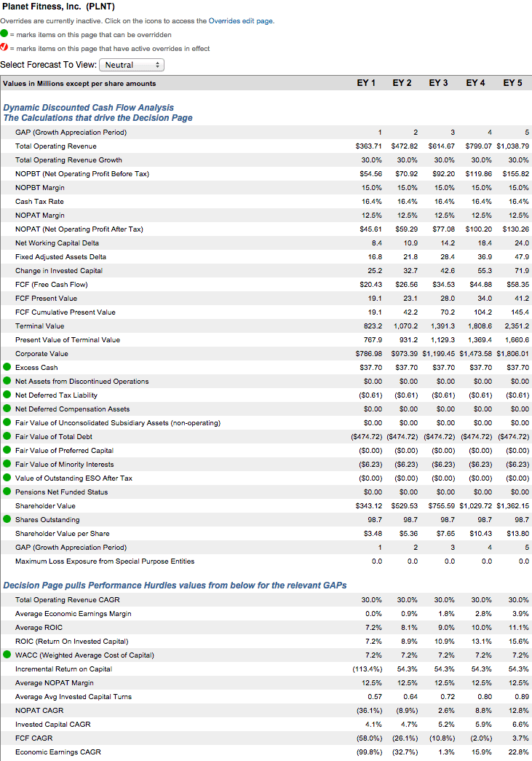This screenshot has width=532, height=761.
Task: Click the FCF Cumulative Present Value label
Action: 65,312
